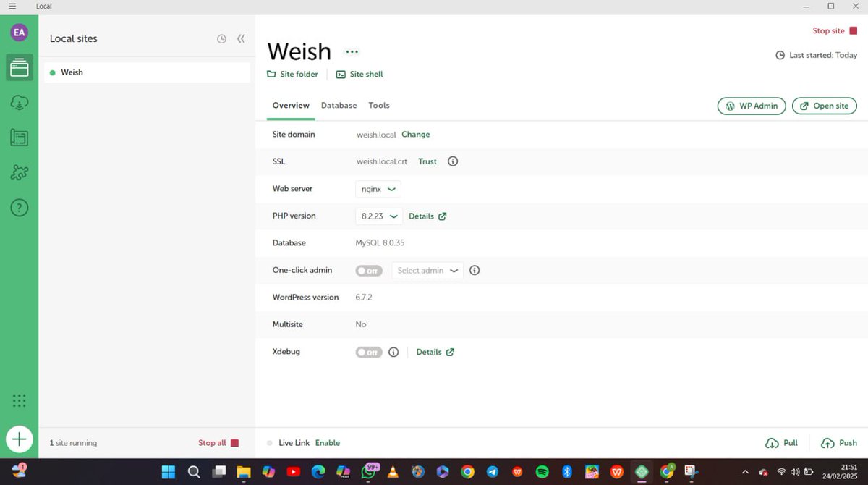Viewport: 868px width, 485px height.
Task: Open Microsoft Edge from taskbar
Action: point(318,472)
